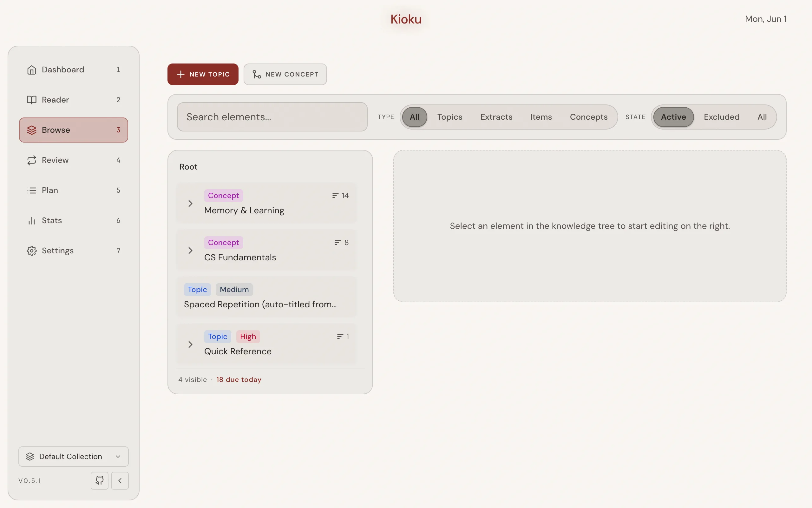Select the Browse nav item

[x=74, y=130]
